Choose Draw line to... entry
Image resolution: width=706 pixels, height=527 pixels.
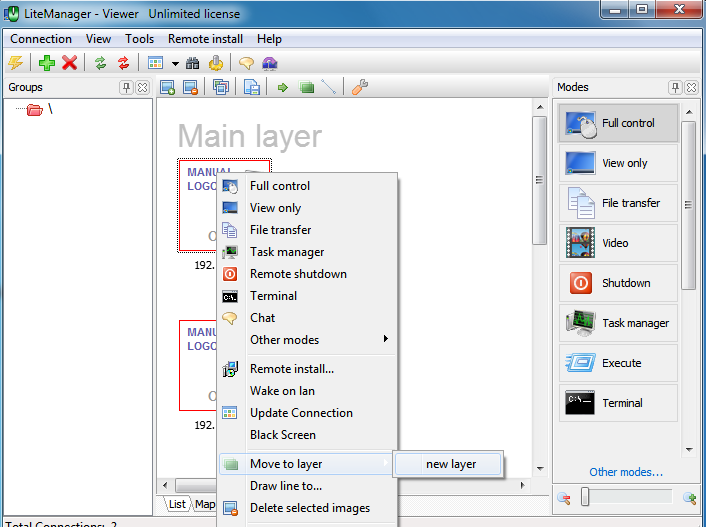coord(307,486)
